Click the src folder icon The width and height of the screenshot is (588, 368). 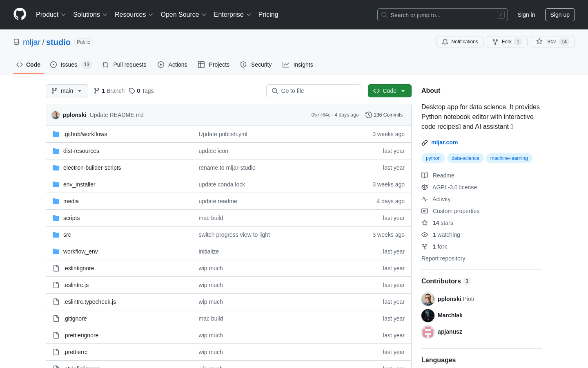pyautogui.click(x=56, y=235)
